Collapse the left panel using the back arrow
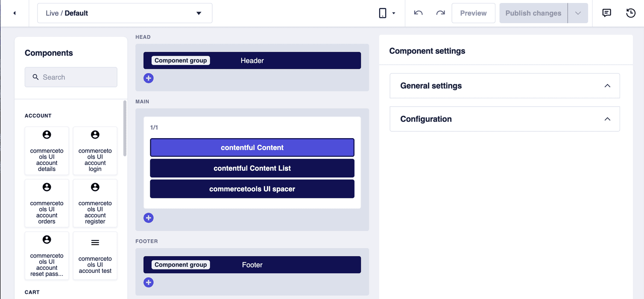Screen dimensions: 644x299 (15, 13)
